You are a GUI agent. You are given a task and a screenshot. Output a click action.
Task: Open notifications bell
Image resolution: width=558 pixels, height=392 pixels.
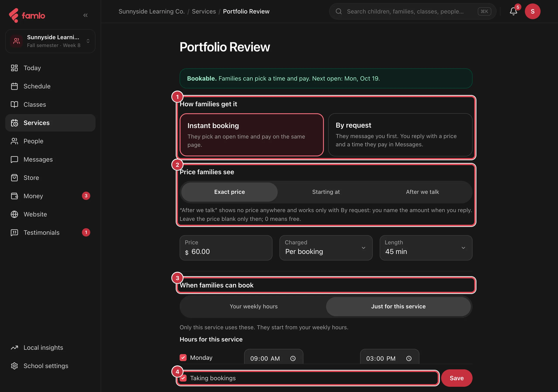point(514,11)
